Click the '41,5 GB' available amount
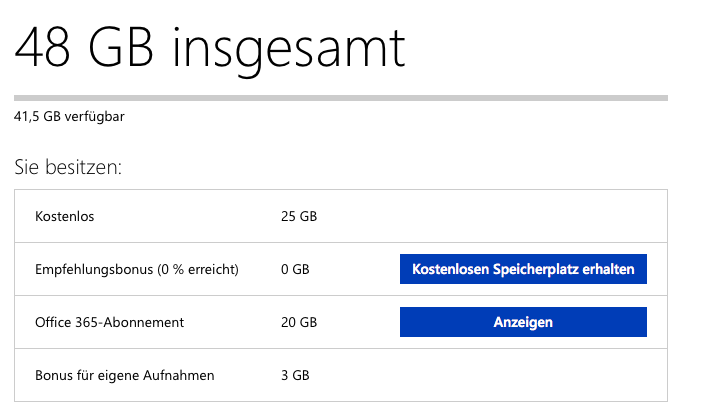The image size is (703, 410). pos(39,117)
